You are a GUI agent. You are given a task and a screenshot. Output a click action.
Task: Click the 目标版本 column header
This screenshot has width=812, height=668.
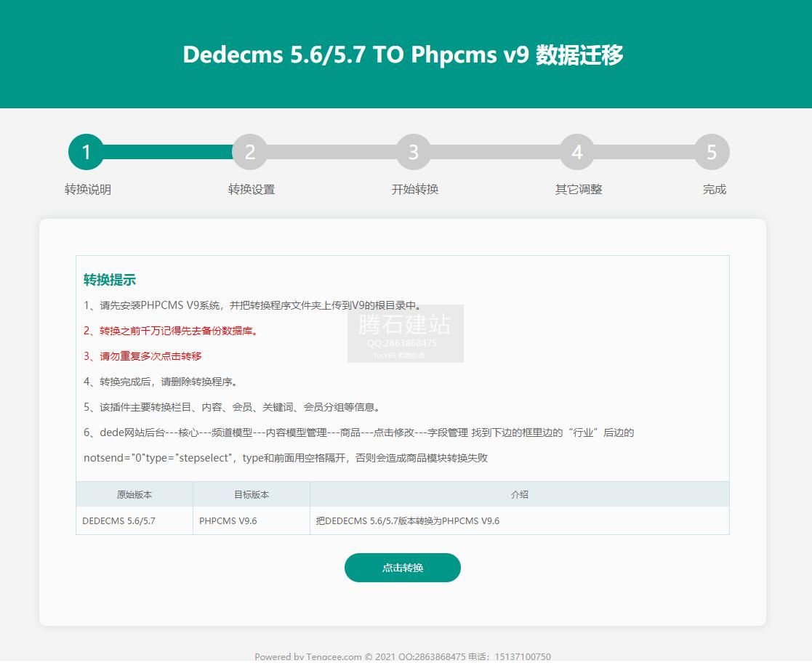pyautogui.click(x=252, y=494)
